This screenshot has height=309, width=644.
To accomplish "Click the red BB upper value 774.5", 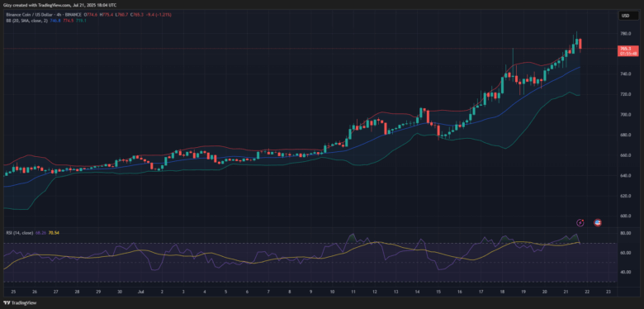I will (x=69, y=20).
